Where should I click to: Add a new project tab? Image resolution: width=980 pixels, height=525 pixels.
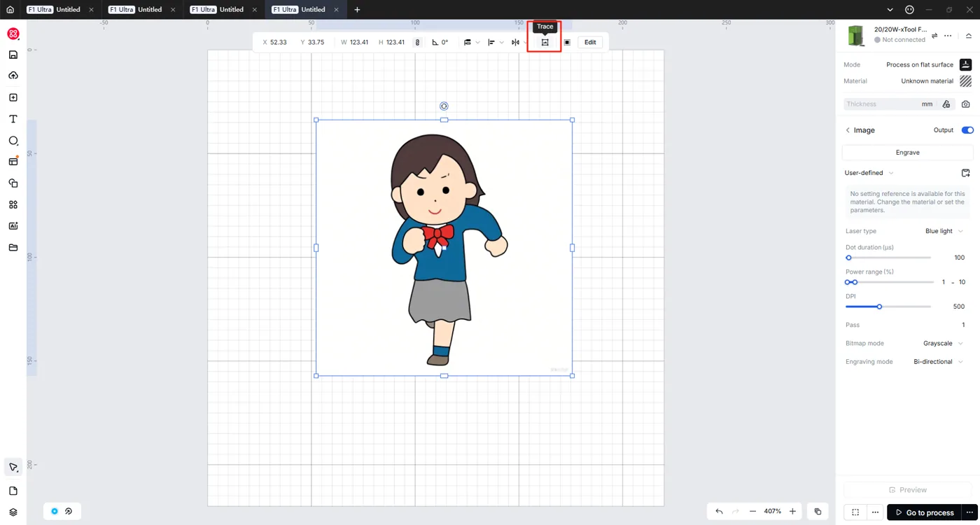(x=357, y=10)
